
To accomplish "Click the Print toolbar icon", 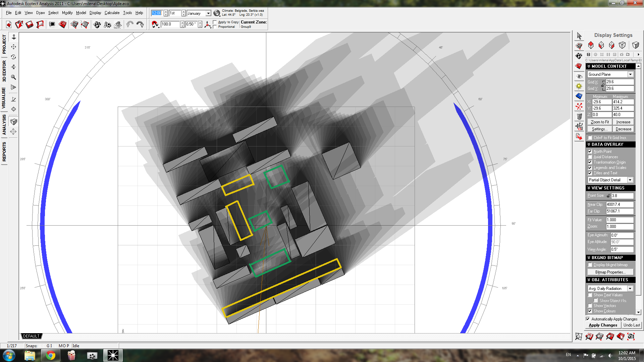I will point(40,24).
